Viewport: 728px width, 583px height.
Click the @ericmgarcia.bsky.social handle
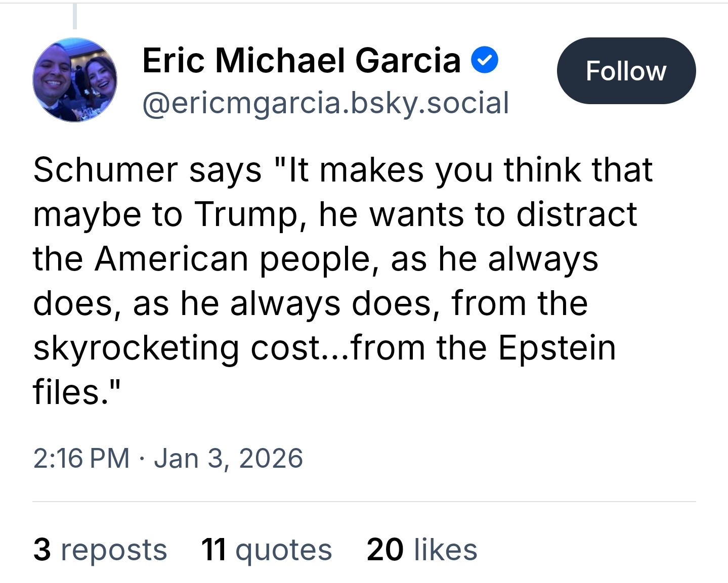tap(325, 103)
